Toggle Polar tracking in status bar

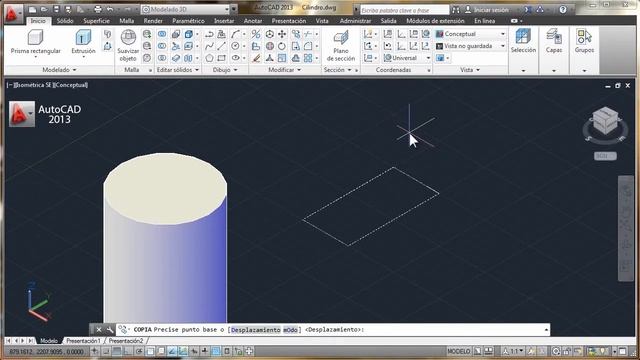pyautogui.click(x=139, y=351)
